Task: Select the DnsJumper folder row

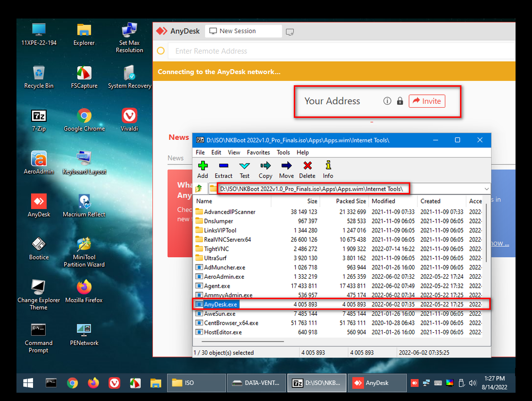Action: 338,221
